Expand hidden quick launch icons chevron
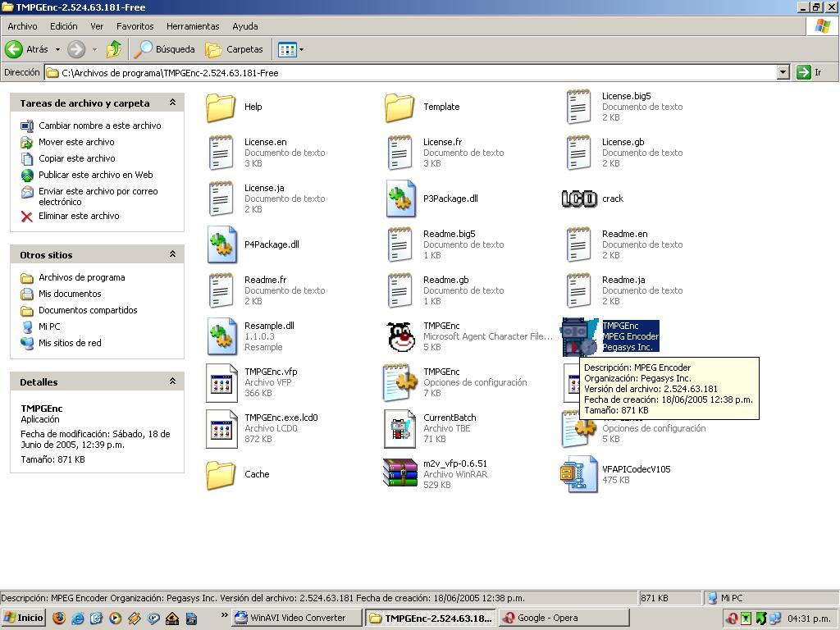Viewport: 840px width, 630px height. tap(225, 615)
